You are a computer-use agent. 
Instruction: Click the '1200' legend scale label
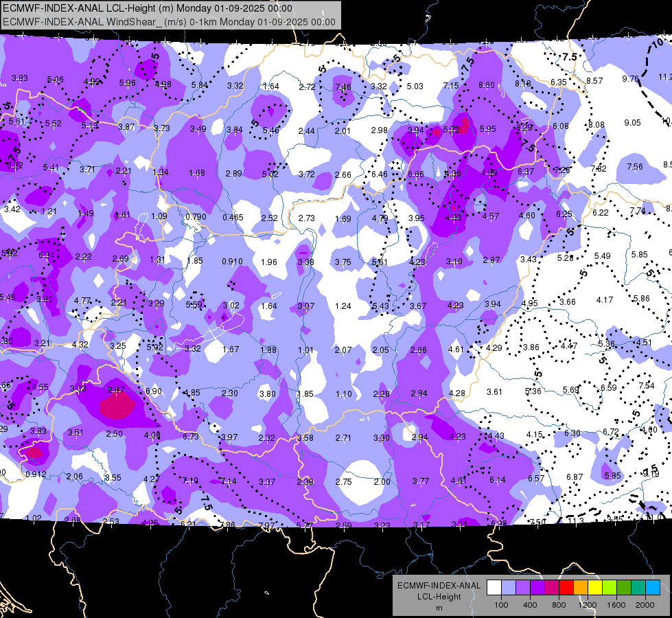click(x=587, y=605)
